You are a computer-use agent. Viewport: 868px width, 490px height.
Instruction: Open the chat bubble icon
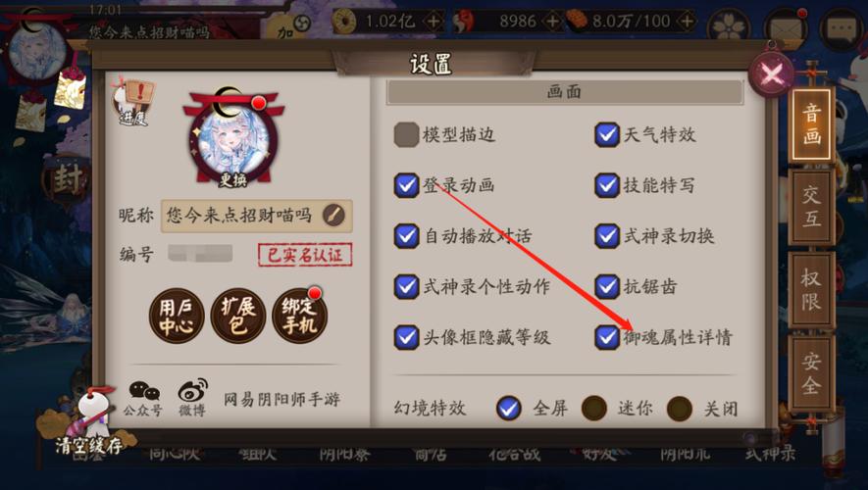[x=842, y=26]
